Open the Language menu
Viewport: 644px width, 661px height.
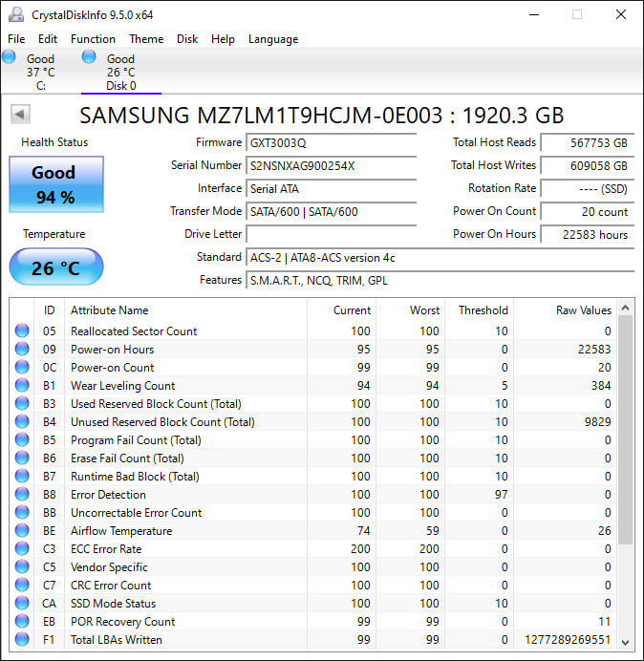click(273, 39)
